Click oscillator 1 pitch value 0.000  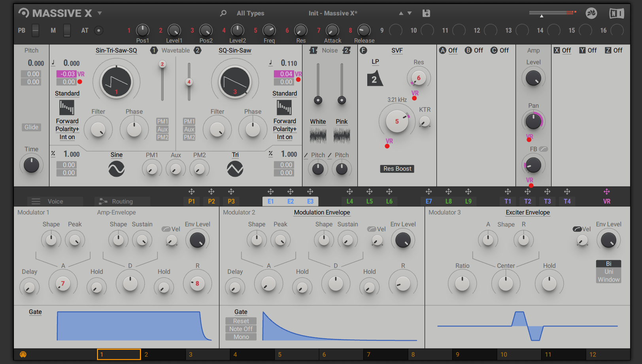(72, 63)
